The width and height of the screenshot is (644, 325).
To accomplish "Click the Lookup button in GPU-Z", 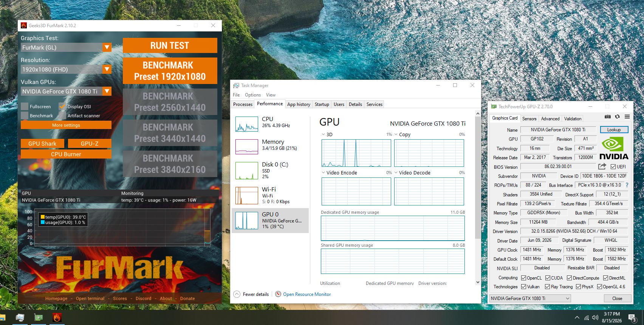I will click(614, 130).
